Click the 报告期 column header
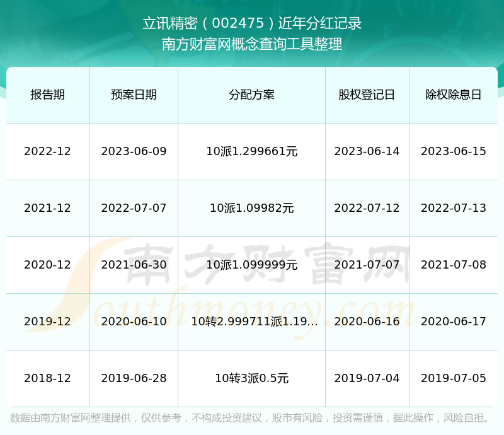504x435 pixels. [47, 95]
